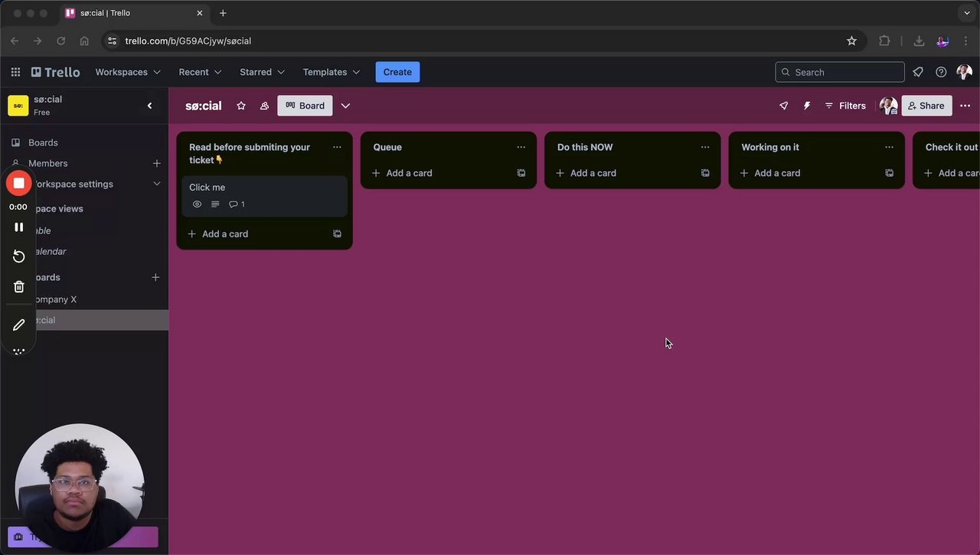The width and height of the screenshot is (980, 555).
Task: Open the board view switcher chevron
Action: click(345, 106)
